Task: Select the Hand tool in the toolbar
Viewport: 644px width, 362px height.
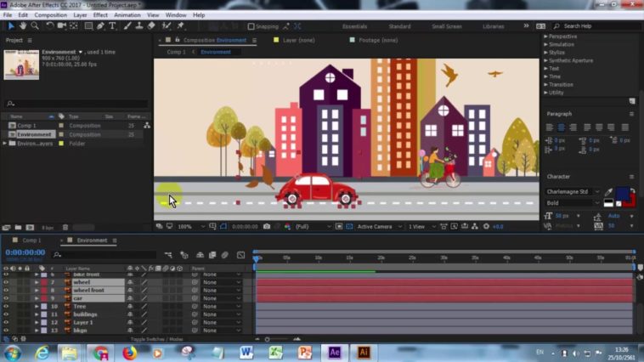Action: tap(22, 26)
